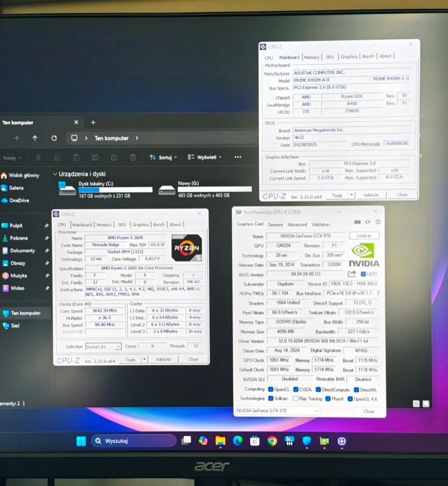The width and height of the screenshot is (448, 486).
Task: Toggle the UEFI checkbox in GPU-Z
Action: click(363, 274)
